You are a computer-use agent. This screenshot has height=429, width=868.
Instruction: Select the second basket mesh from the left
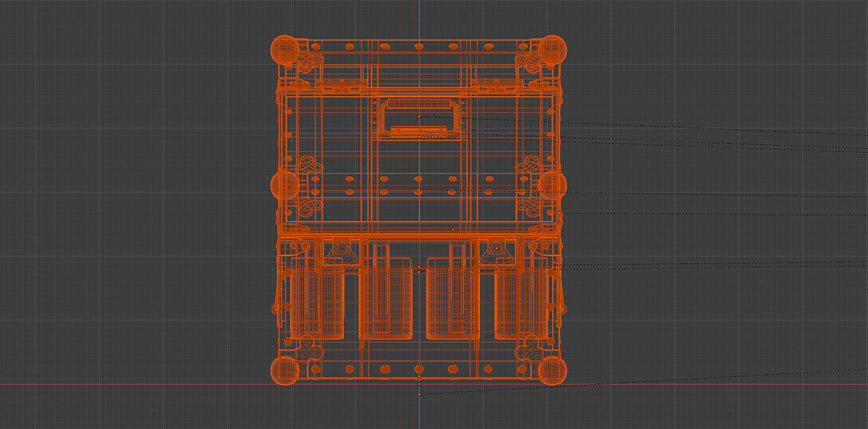click(385, 299)
